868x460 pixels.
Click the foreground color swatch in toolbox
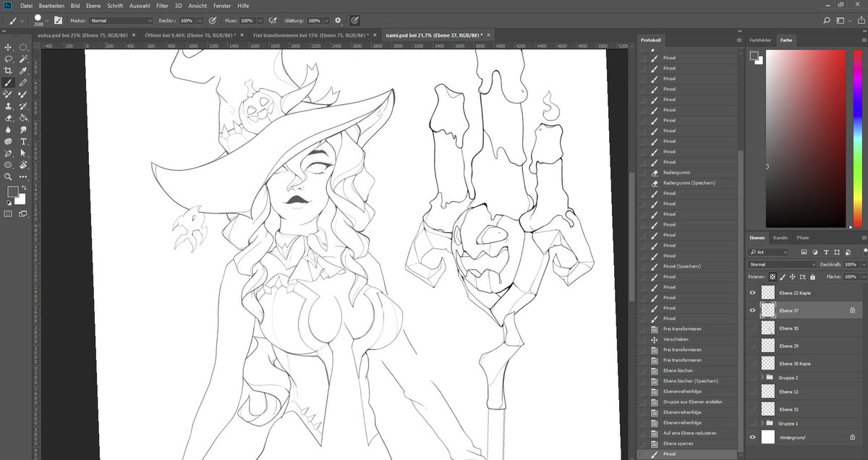(x=12, y=192)
